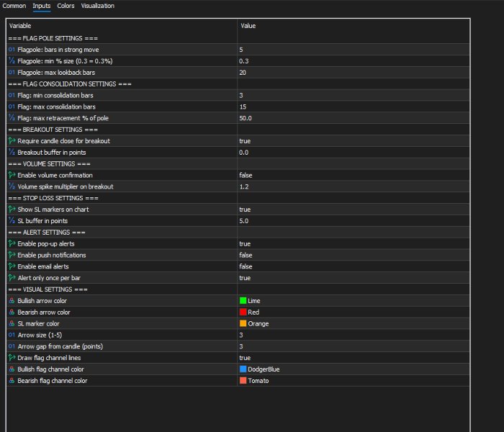Click integer icon beside 'Flag: min consolidation bars'
This screenshot has width=504, height=432.
(x=12, y=95)
